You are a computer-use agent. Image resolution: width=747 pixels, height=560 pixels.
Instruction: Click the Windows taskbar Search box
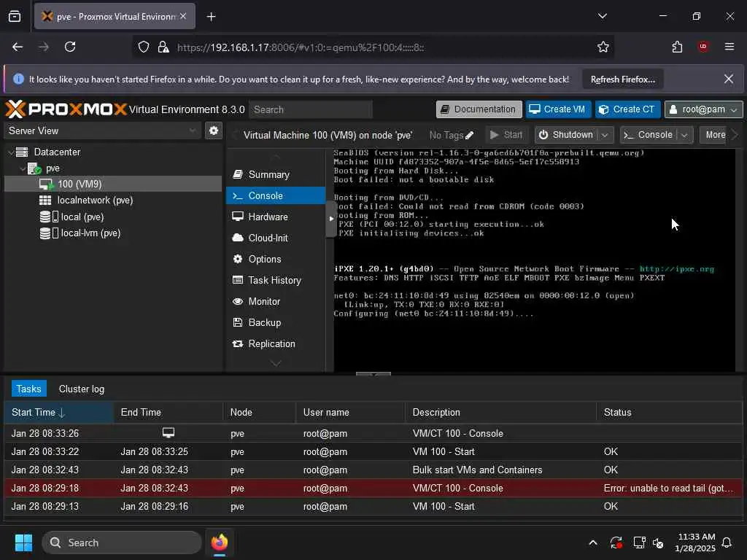coord(122,542)
